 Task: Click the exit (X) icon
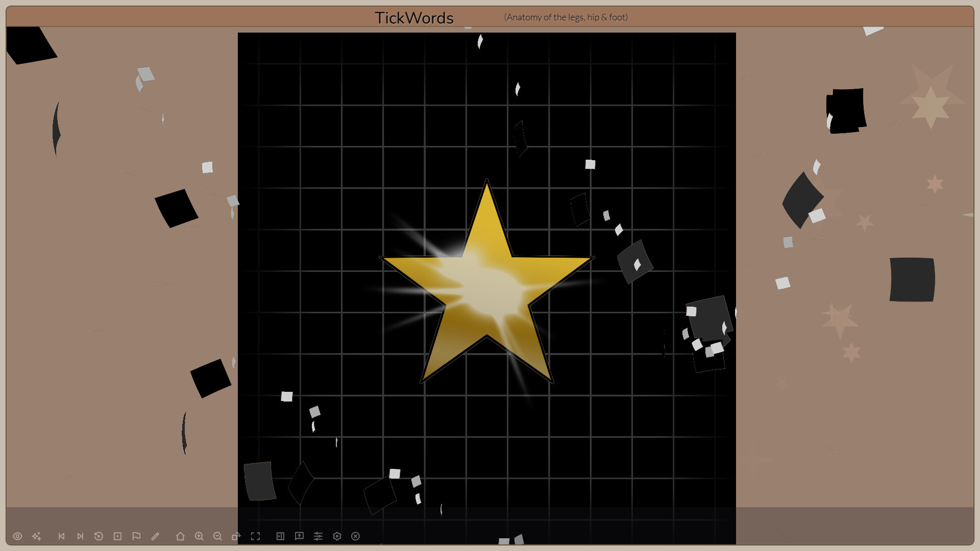click(x=355, y=536)
